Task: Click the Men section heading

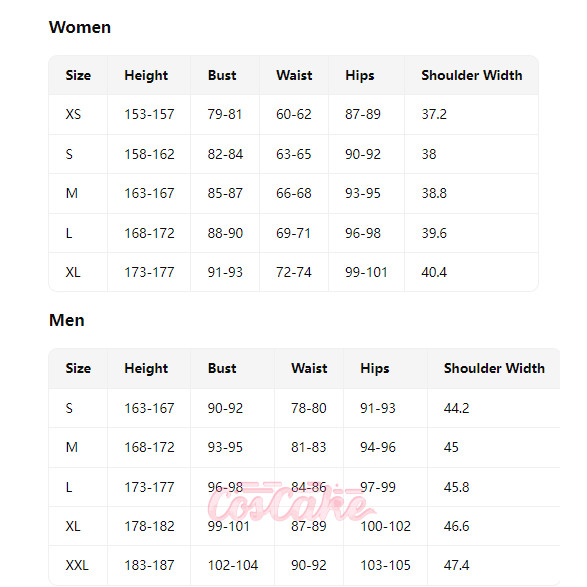Action: [x=67, y=320]
